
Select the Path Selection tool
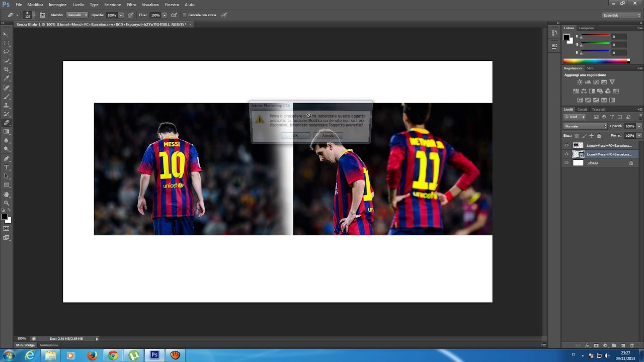click(7, 176)
